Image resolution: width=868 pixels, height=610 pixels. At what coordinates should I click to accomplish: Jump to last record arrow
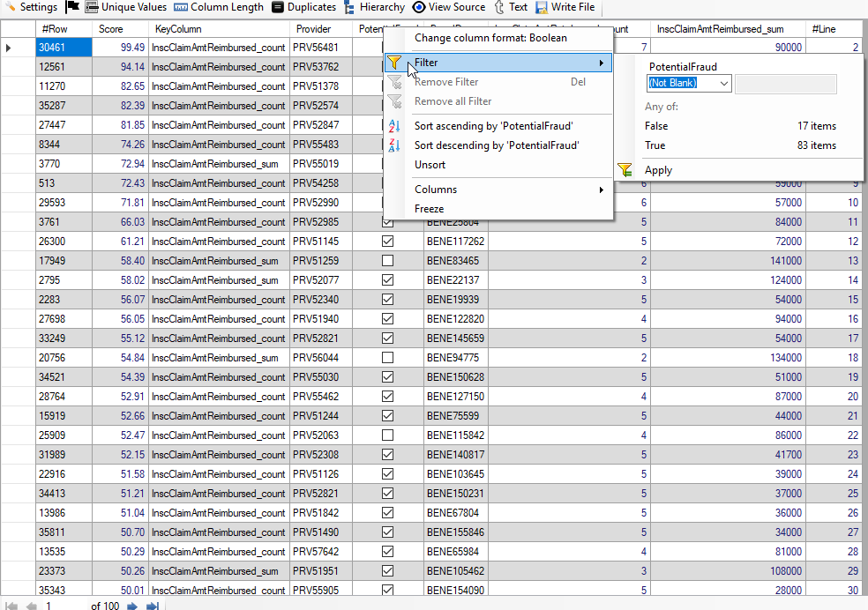coord(152,606)
